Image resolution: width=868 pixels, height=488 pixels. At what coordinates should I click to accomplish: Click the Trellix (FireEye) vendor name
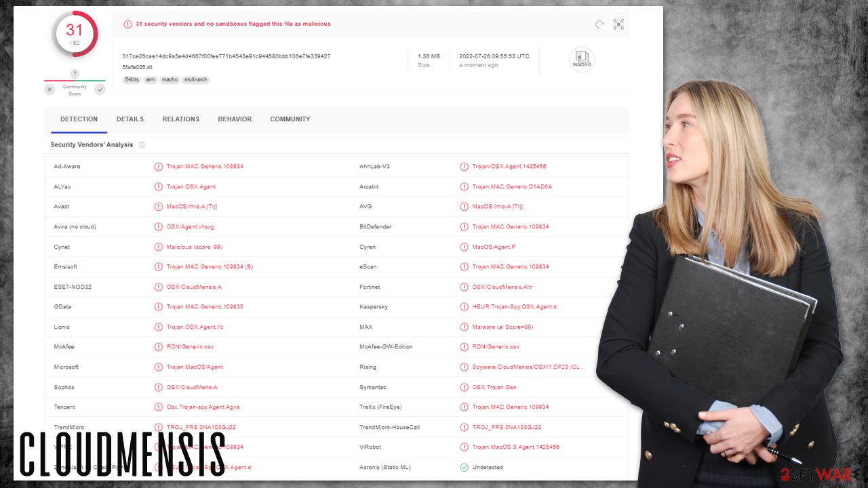[380, 407]
